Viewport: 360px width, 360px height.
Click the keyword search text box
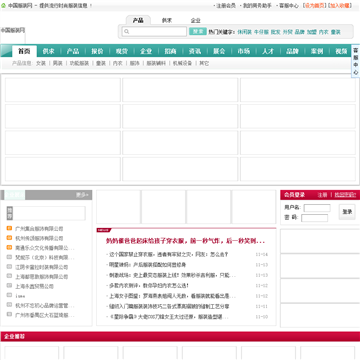click(154, 32)
